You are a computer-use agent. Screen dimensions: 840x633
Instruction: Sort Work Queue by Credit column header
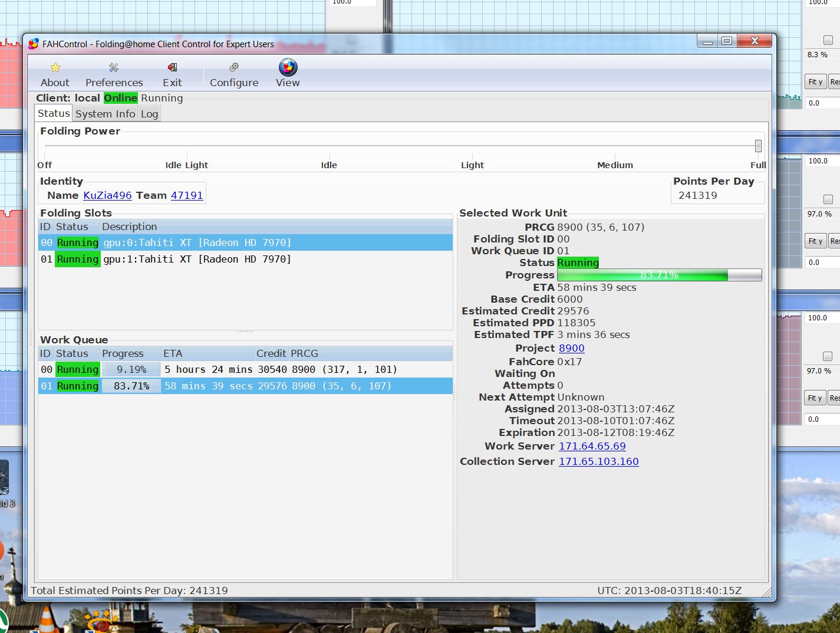(x=271, y=353)
